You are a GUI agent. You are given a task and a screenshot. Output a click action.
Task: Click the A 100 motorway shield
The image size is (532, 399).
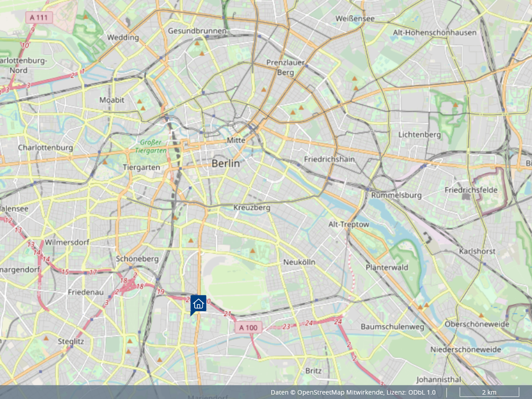click(x=248, y=328)
